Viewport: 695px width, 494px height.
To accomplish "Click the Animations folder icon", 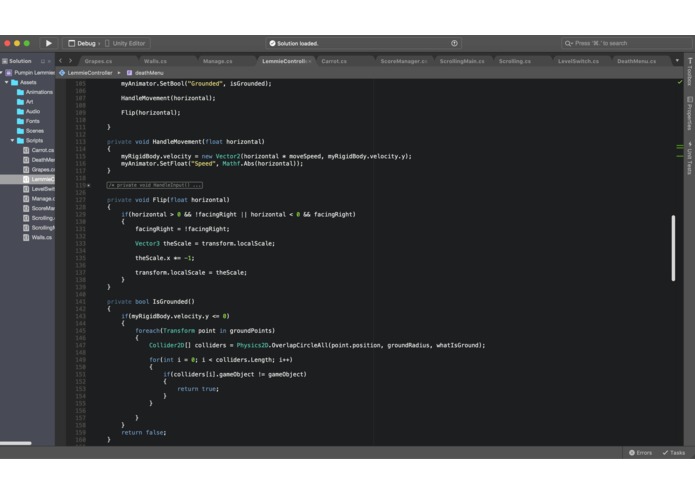I will point(20,92).
